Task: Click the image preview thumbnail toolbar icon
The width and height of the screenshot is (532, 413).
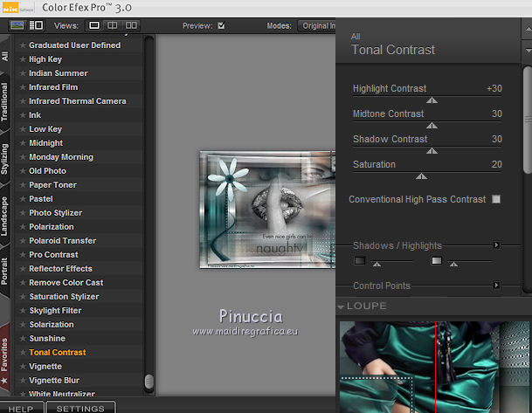Action: tap(17, 25)
